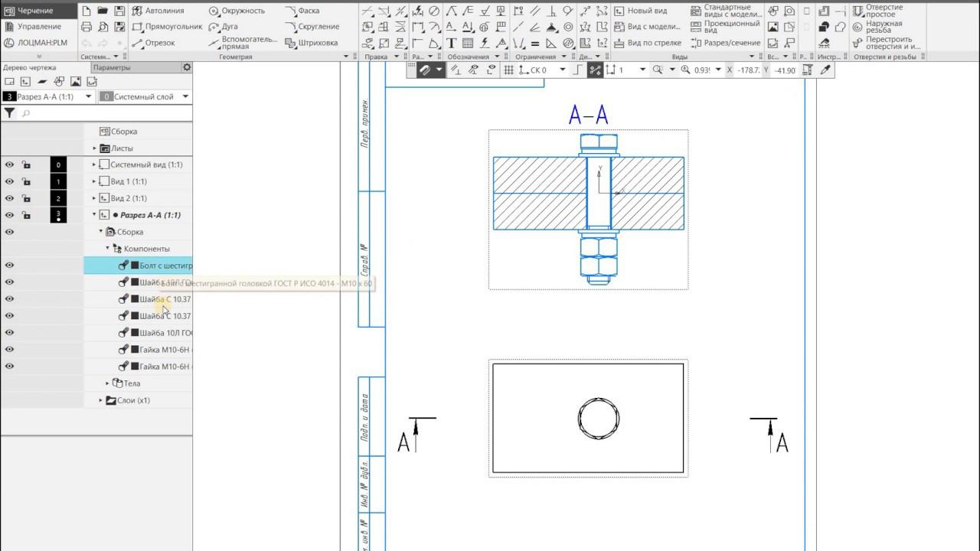Viewport: 980px width, 551px height.
Task: Click the filter funnel icon in the tree panel
Action: [9, 113]
